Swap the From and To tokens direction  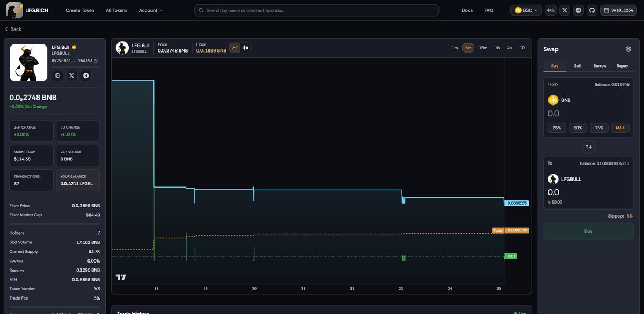point(588,147)
